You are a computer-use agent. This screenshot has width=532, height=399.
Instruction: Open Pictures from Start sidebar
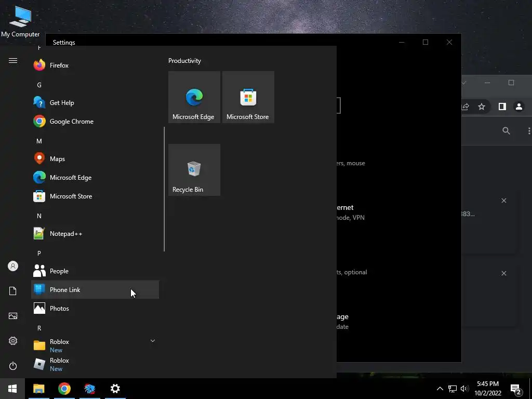point(13,316)
